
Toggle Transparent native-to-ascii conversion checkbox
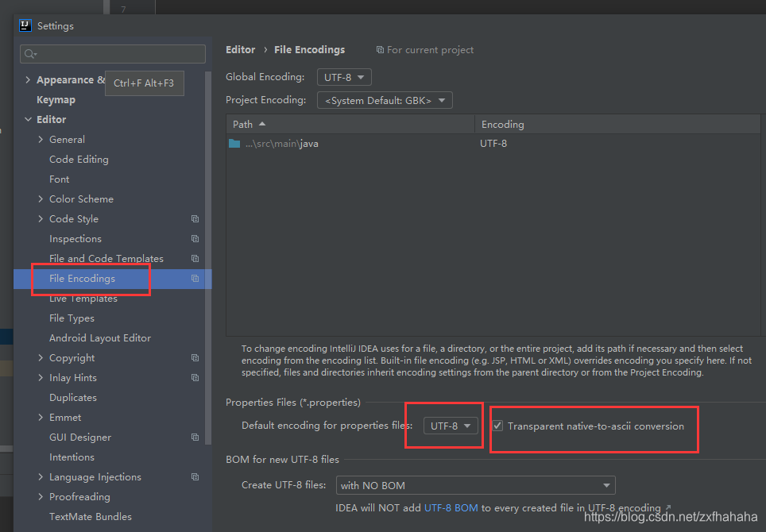(497, 426)
